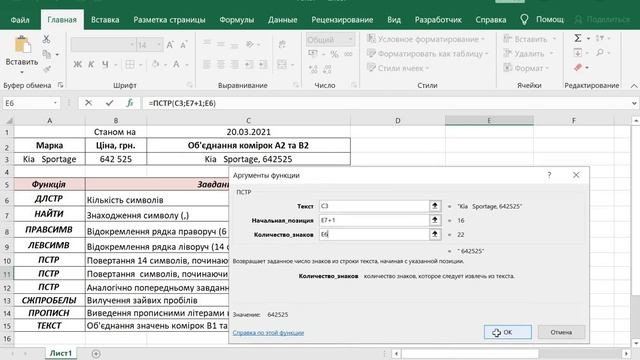Image resolution: width=640 pixels, height=360 pixels.
Task: Select cell with Kia Sportage, 642525
Action: point(248,159)
